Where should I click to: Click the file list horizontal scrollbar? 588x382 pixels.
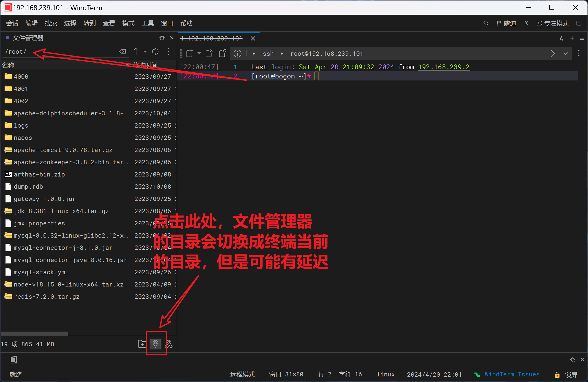tap(35, 333)
